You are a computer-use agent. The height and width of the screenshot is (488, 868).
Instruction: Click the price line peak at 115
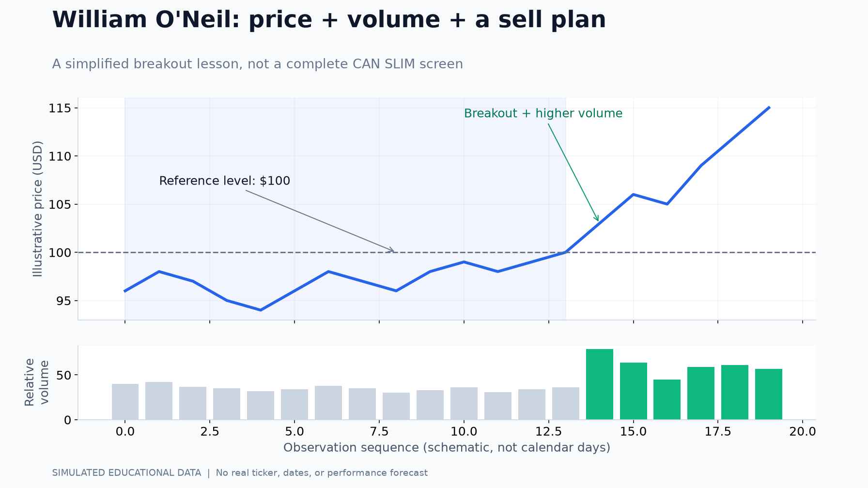pyautogui.click(x=769, y=107)
